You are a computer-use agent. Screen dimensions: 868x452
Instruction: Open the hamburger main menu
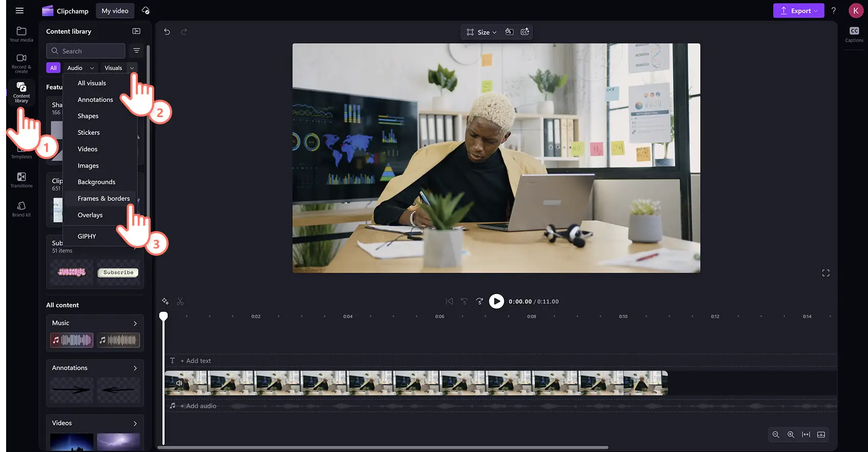19,11
